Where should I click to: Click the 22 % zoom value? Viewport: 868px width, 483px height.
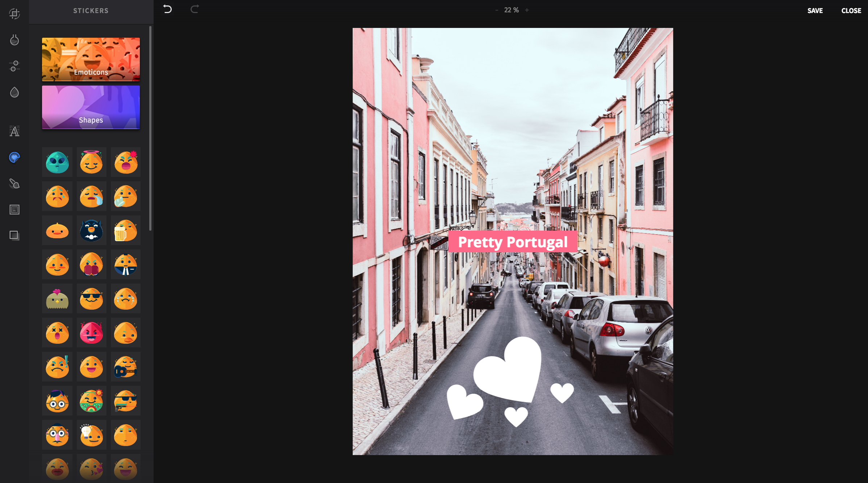(512, 10)
